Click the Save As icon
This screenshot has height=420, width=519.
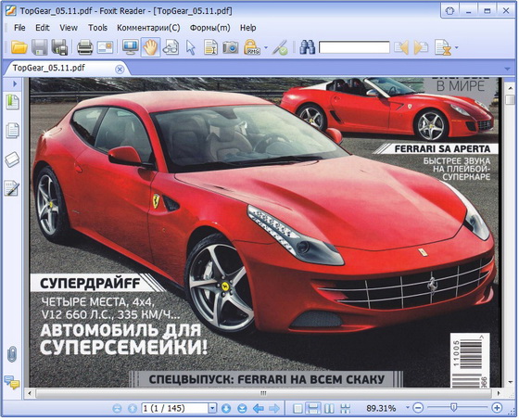[x=60, y=47]
